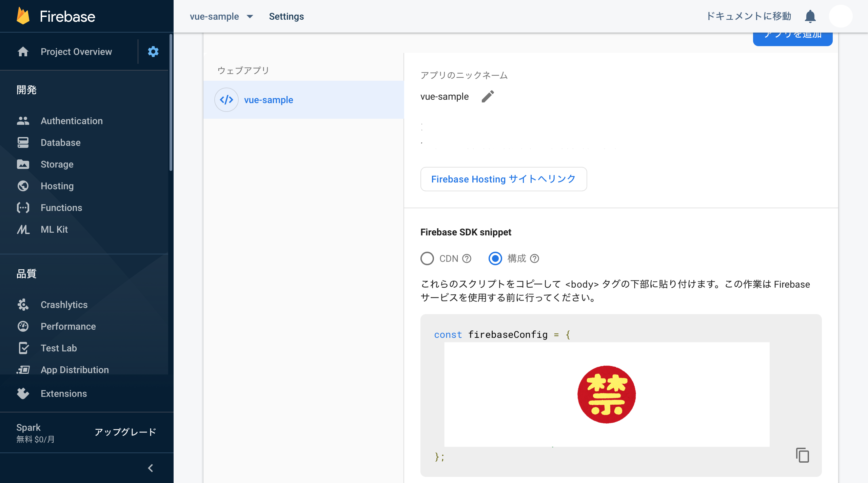Screen dimensions: 868x483
Task: Click the sidebar scrollbar
Action: coord(171,102)
